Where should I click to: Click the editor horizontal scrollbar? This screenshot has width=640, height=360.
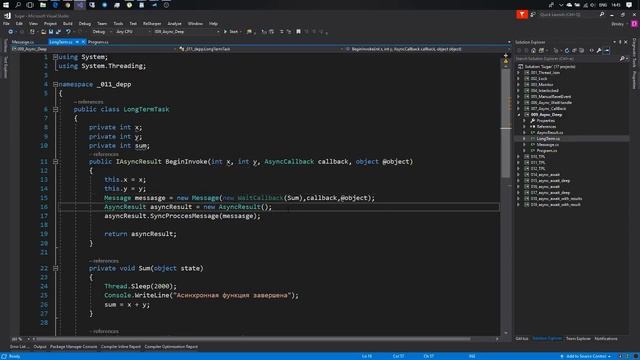coord(253,339)
